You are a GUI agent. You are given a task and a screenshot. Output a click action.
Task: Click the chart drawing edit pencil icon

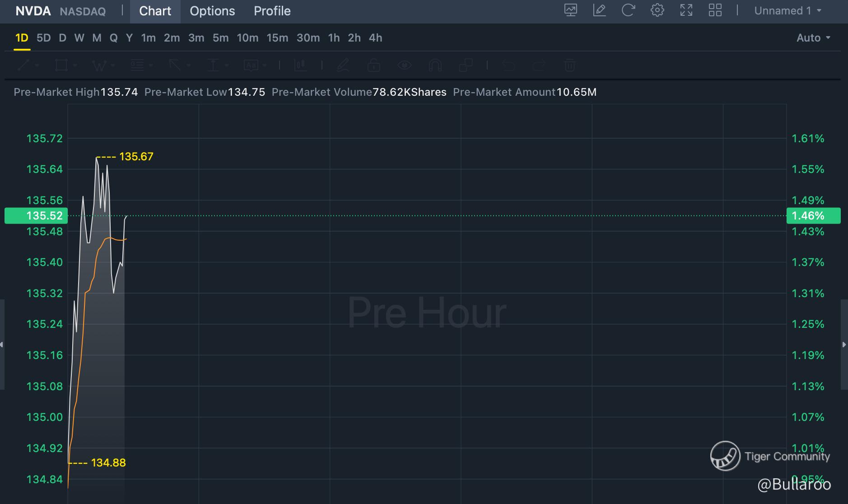(x=600, y=10)
